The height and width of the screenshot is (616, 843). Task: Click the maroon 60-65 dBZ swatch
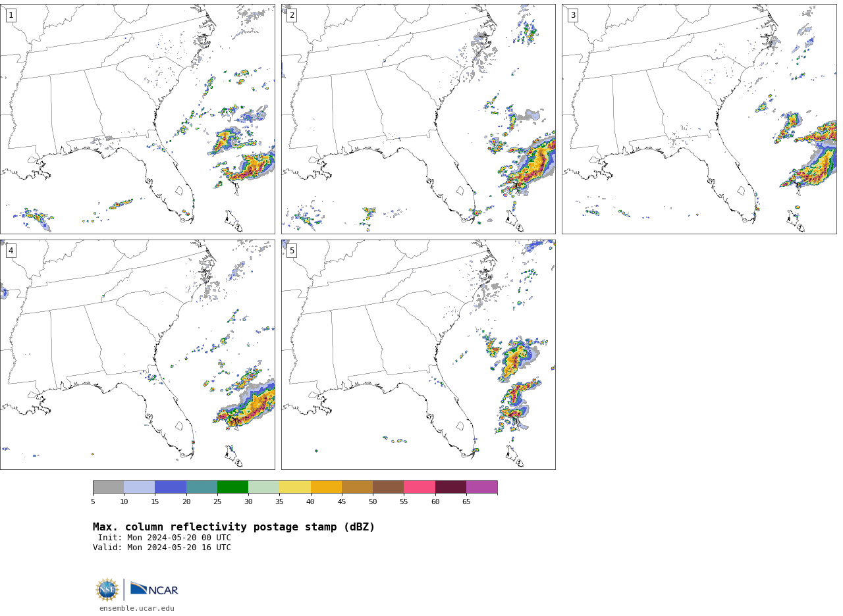[x=450, y=487]
